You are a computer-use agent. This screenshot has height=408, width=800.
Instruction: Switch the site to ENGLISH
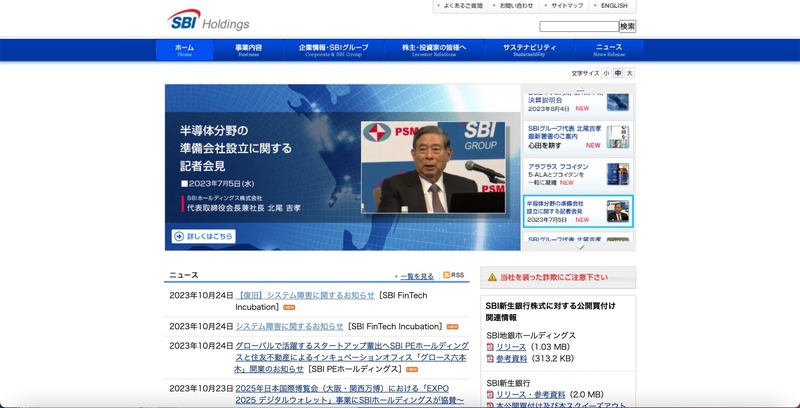614,6
